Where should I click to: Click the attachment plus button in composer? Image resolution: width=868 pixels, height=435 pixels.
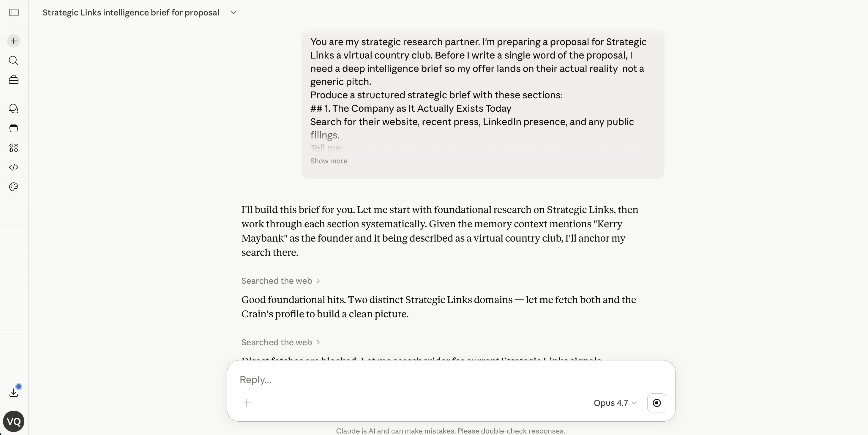247,403
